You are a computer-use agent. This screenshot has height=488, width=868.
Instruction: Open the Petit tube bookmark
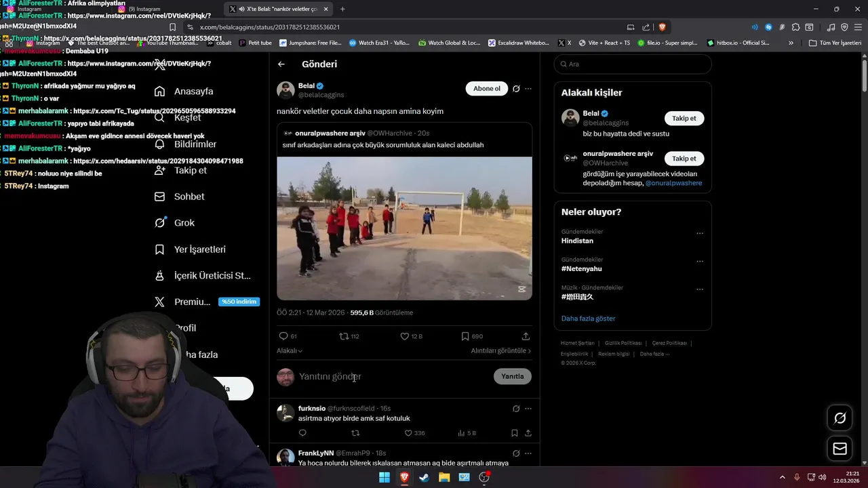(256, 43)
